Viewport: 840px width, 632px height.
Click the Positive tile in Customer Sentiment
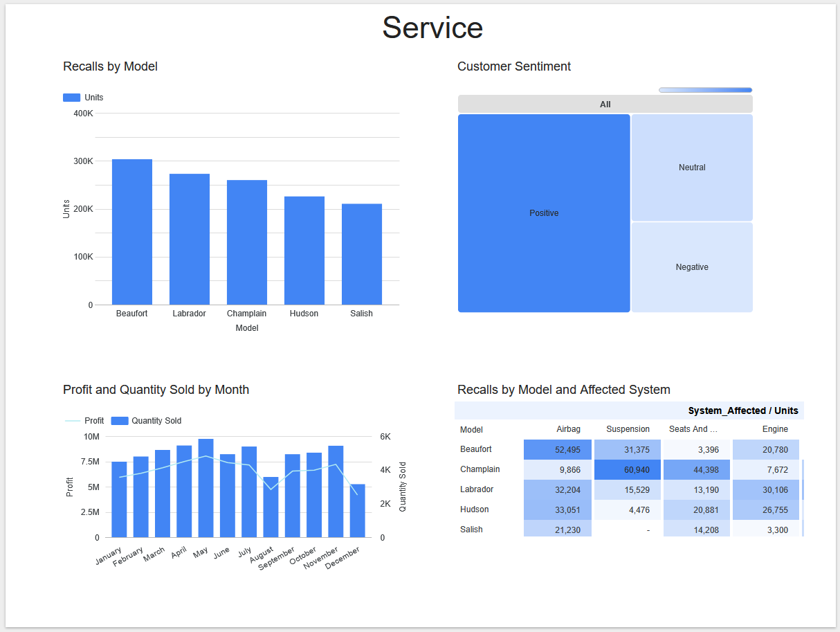(544, 213)
